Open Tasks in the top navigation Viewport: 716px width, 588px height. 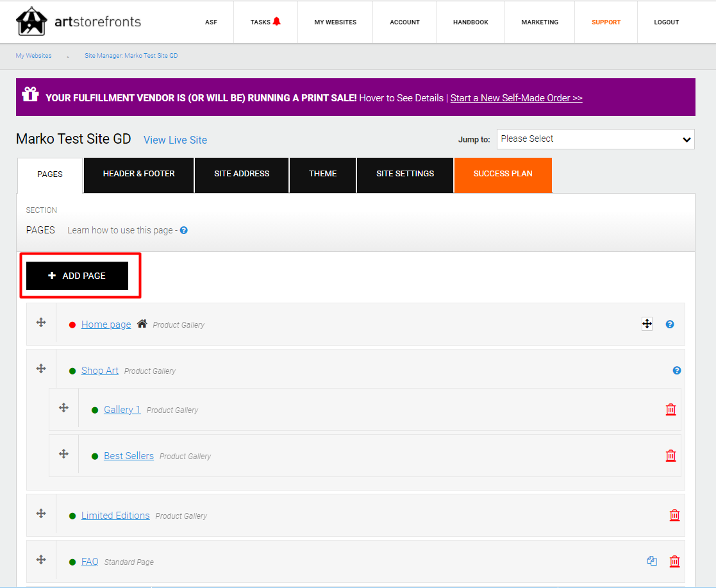(x=265, y=22)
